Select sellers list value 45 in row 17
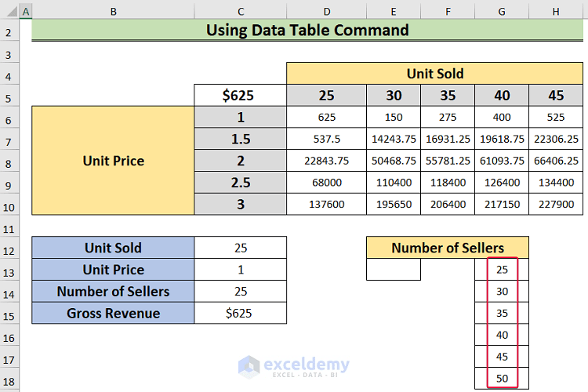The image size is (588, 392). coord(502,357)
